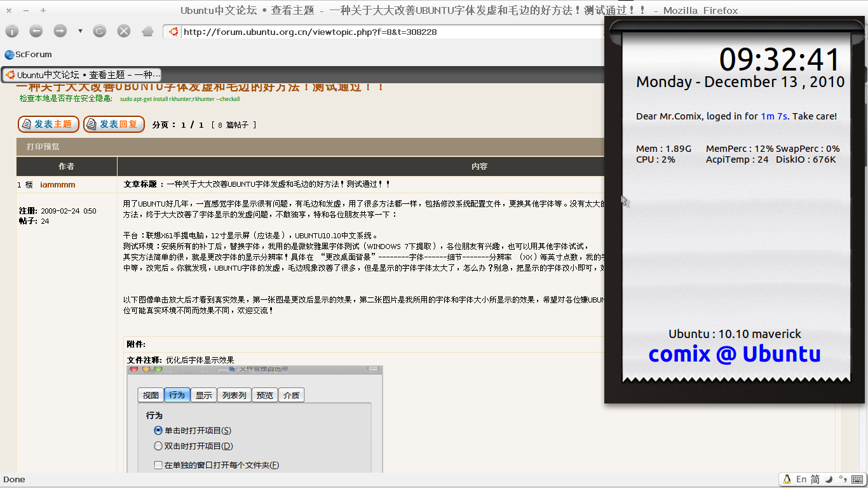Go to the home page icon
Screen dimensions: 868x488
[x=147, y=30]
